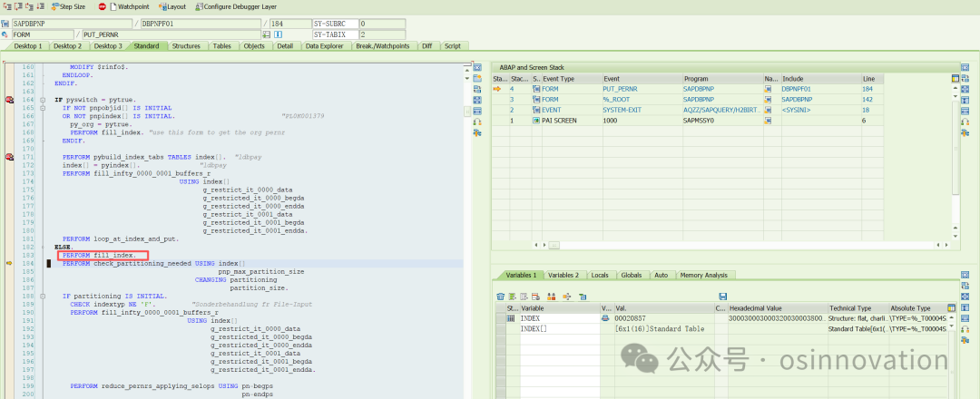Viewport: 980px width, 399px height.
Task: Click the close tool icon beside the source editor
Action: (477, 67)
